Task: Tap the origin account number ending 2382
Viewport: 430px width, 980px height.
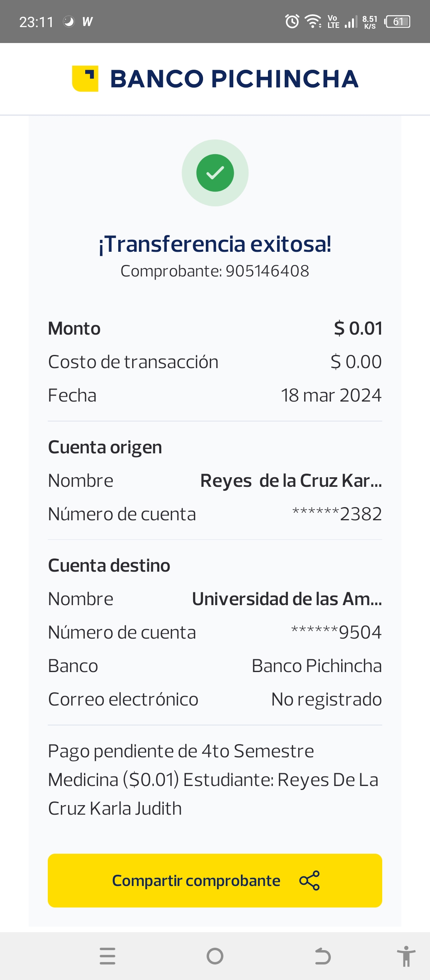Action: pos(337,514)
